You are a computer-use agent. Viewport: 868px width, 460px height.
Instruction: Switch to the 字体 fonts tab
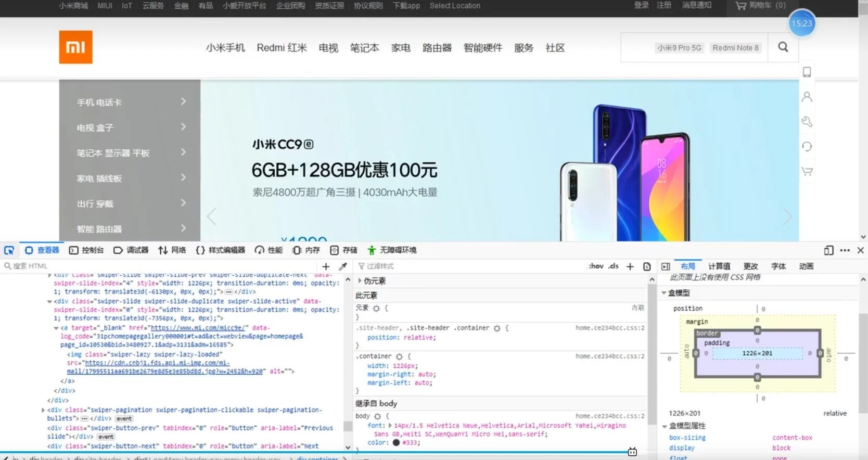tap(778, 266)
